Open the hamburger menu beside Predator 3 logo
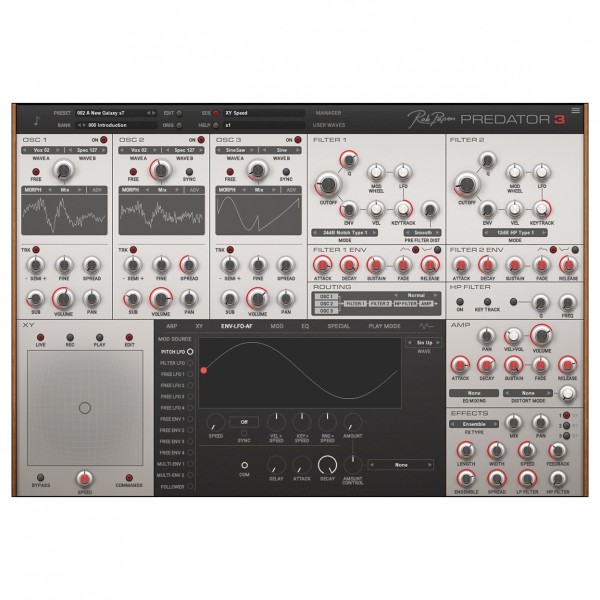Viewport: 600px width, 600px height. click(x=576, y=111)
